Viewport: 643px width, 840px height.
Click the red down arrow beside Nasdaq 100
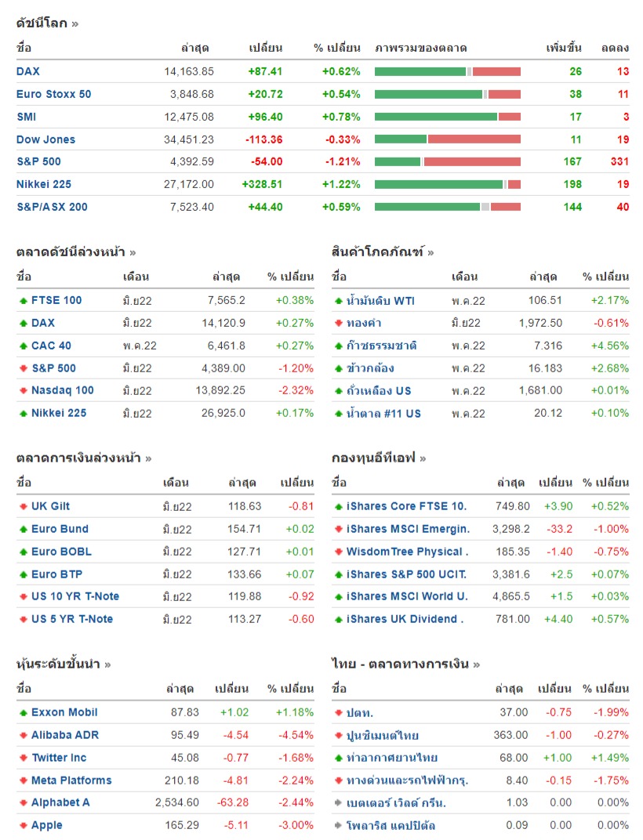[x=23, y=390]
